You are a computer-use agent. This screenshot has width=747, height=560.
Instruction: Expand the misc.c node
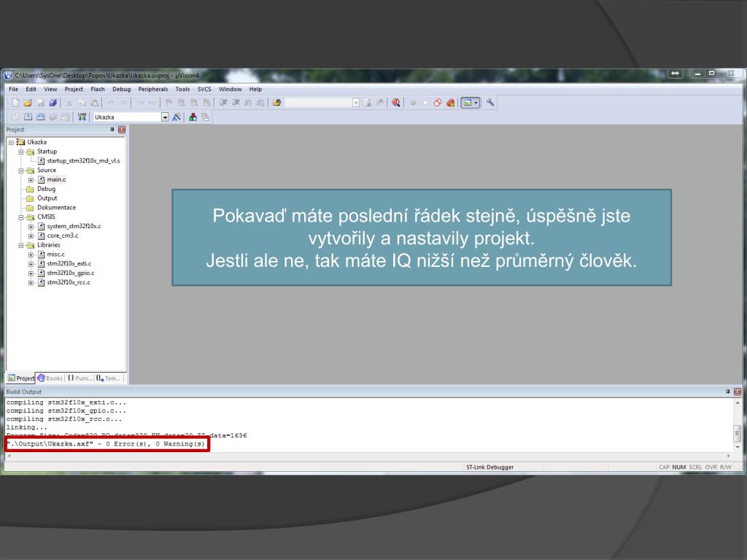(x=31, y=254)
